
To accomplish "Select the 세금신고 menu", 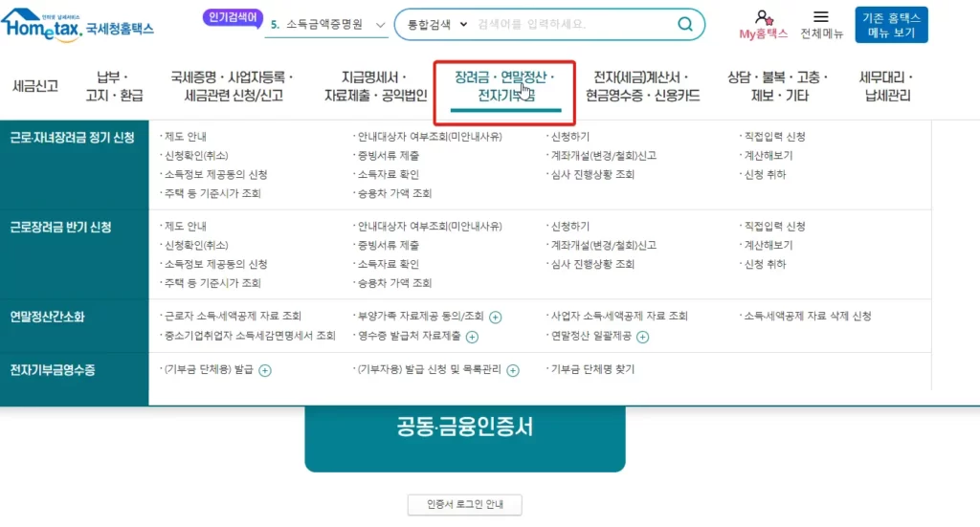I will (35, 86).
